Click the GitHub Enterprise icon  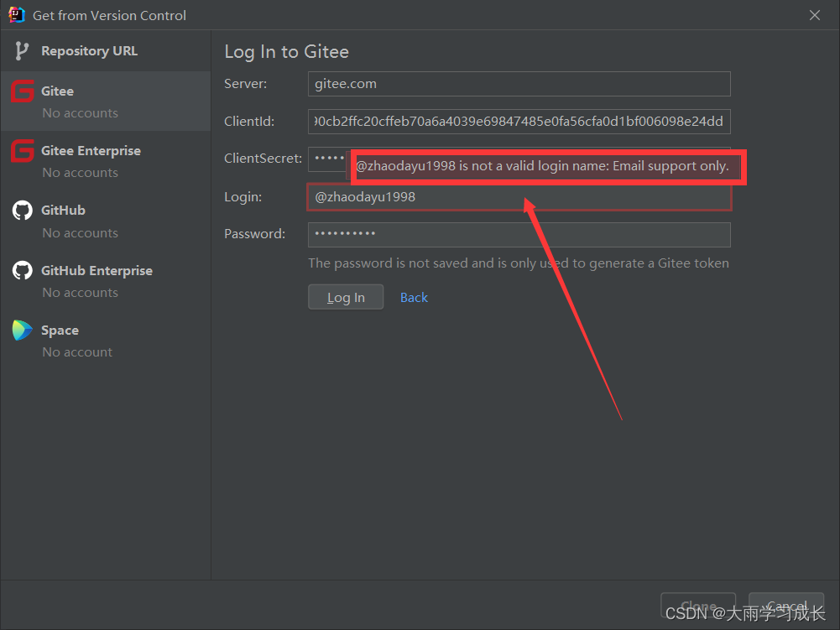[x=23, y=271]
